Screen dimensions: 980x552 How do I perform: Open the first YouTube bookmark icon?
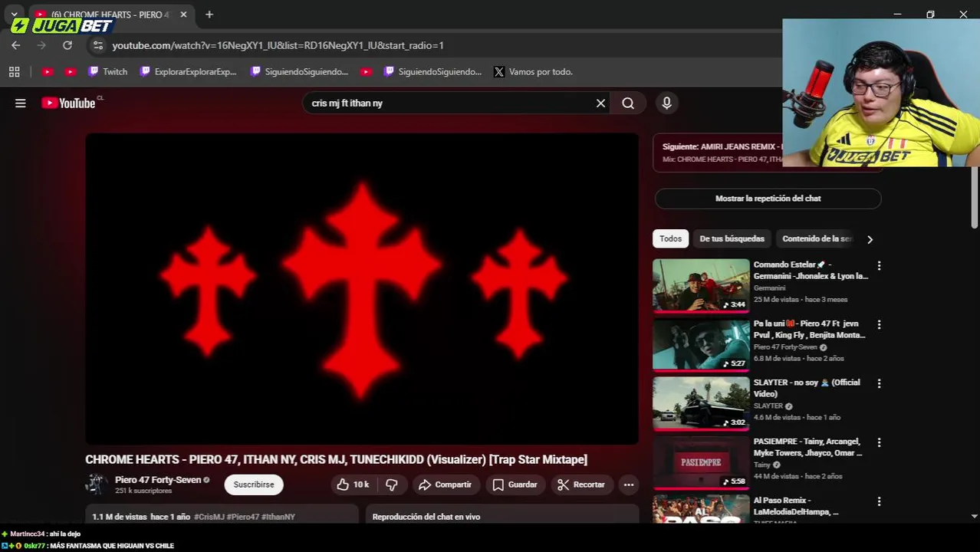click(x=47, y=71)
